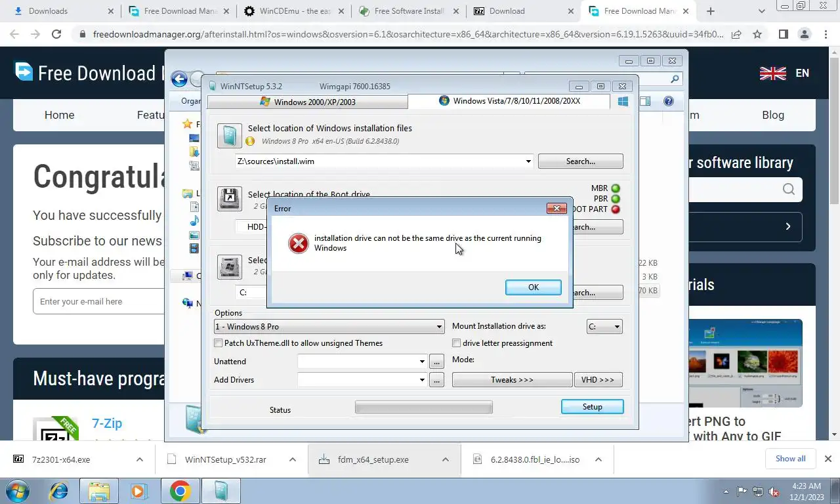Open options for WinNTSetup_v532.rar download

(x=292, y=459)
